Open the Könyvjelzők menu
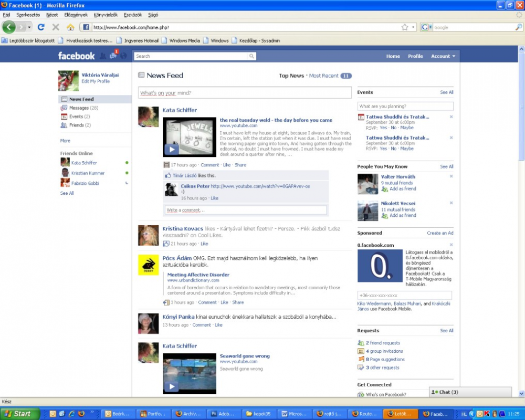 point(106,15)
